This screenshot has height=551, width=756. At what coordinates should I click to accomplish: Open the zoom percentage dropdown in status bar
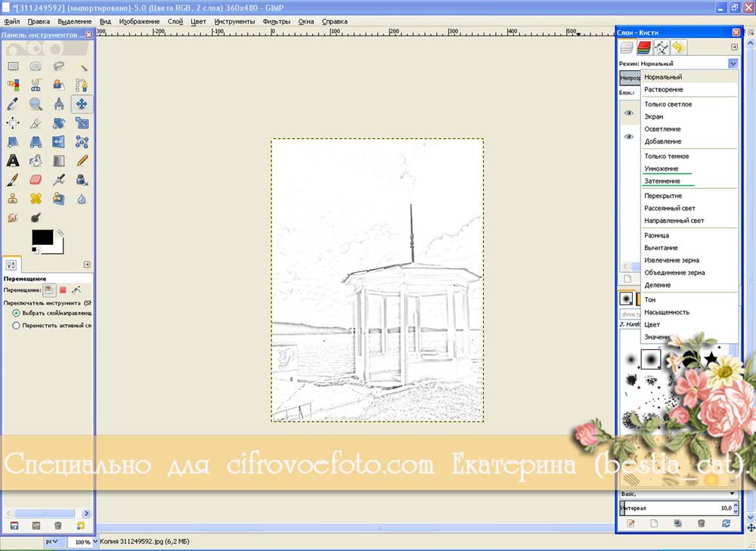(94, 542)
